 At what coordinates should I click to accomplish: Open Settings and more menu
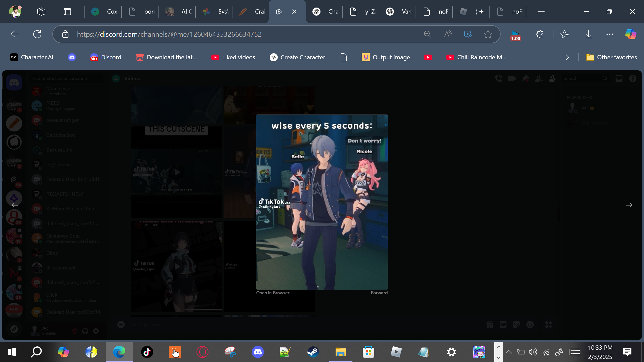610,34
